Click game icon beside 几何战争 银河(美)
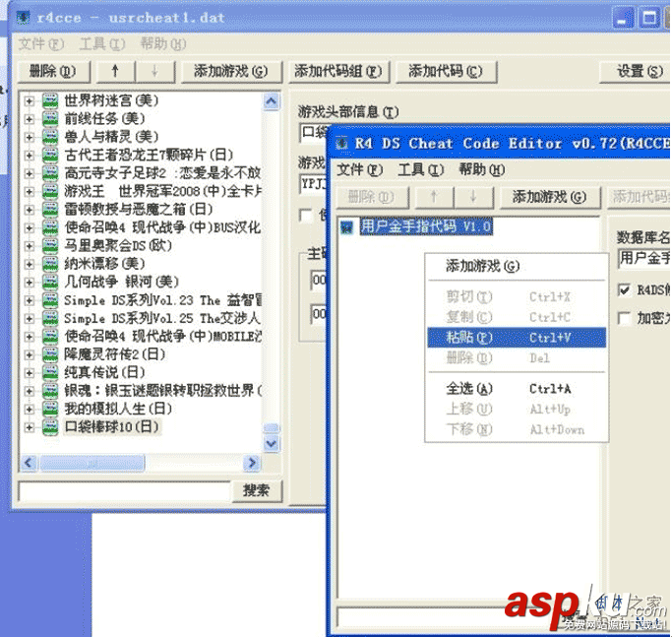The image size is (672, 637). click(x=50, y=283)
